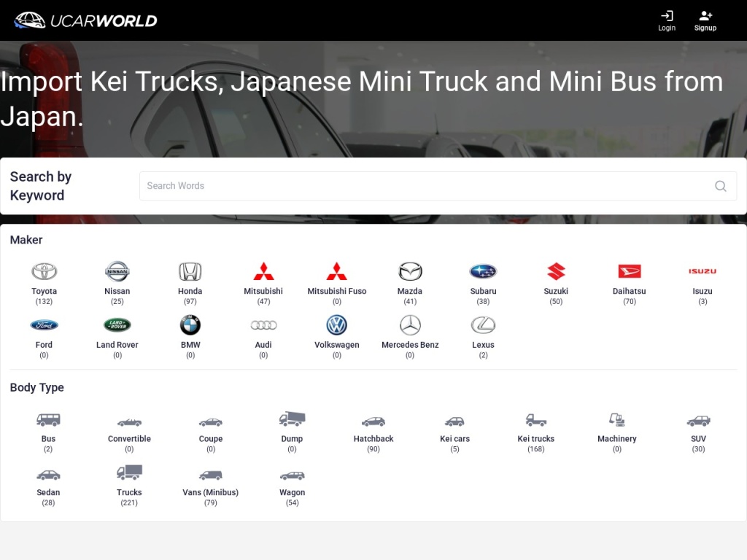This screenshot has height=560, width=747.
Task: Open the Login page
Action: tap(666, 20)
